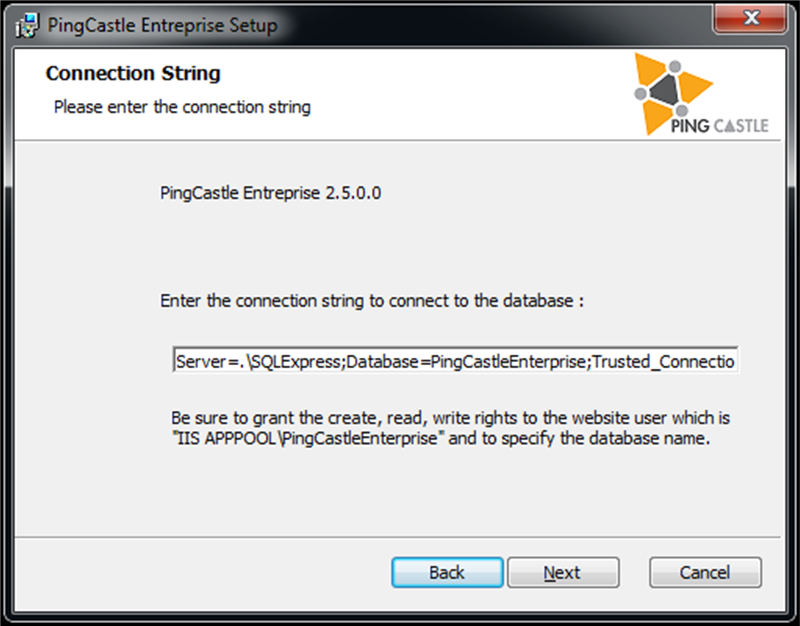Click the "Enter the connection string" label

tap(372, 301)
